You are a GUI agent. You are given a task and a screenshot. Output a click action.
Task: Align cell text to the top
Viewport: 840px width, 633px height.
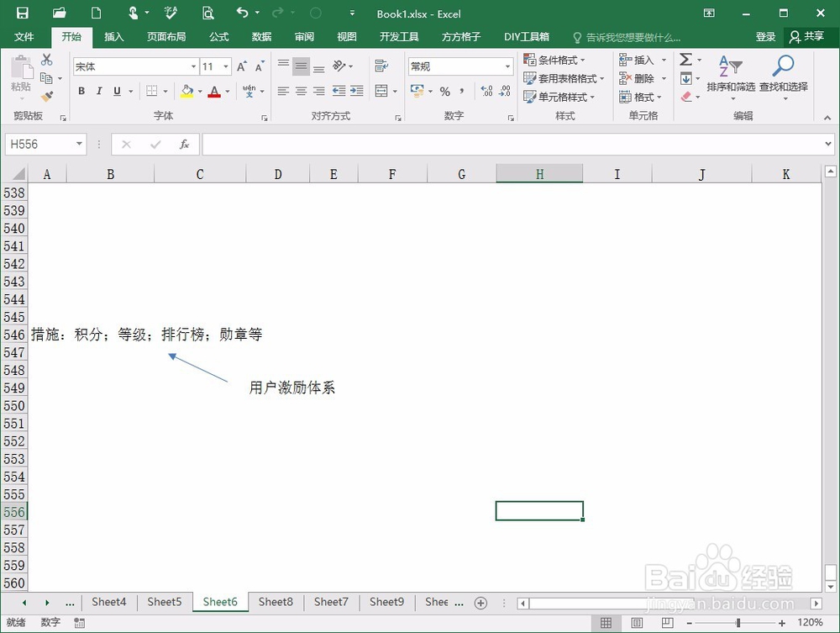coord(283,66)
